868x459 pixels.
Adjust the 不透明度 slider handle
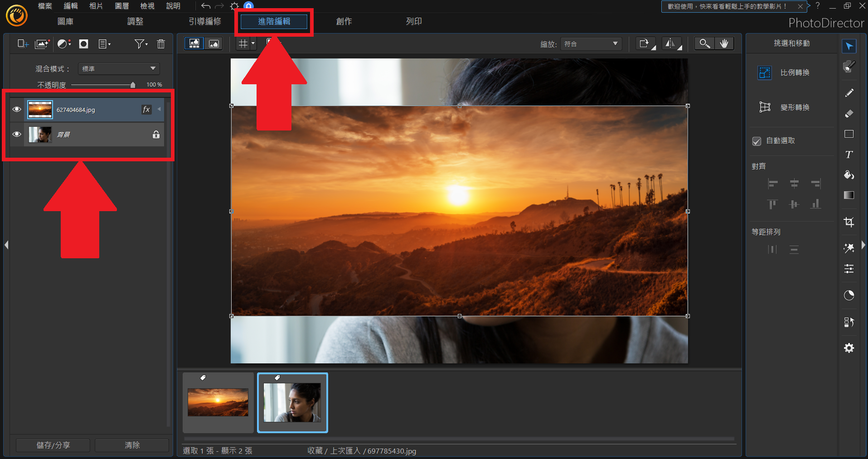pos(132,85)
